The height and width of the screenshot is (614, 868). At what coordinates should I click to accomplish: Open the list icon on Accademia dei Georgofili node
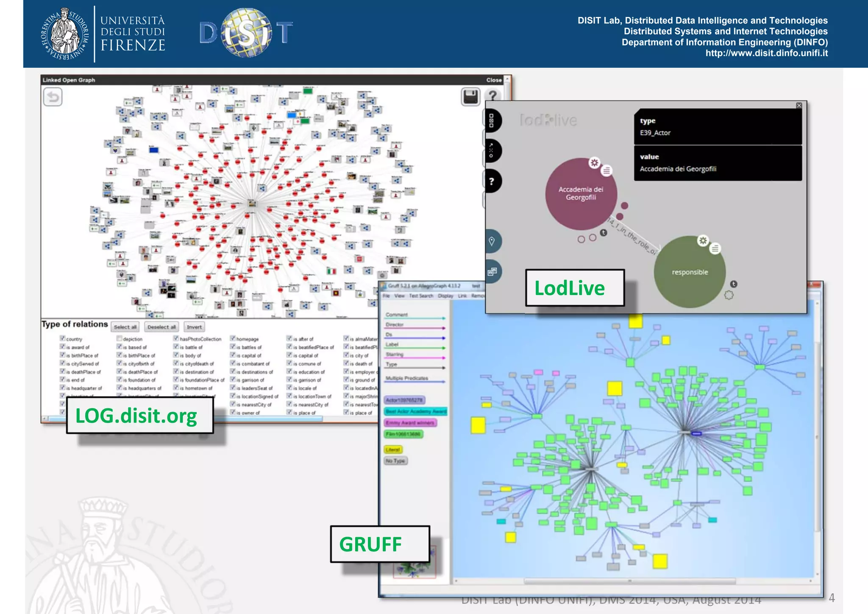point(606,171)
